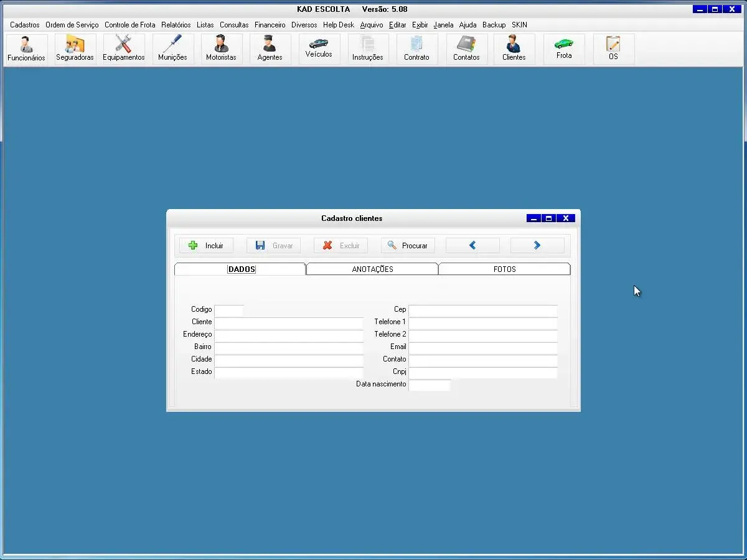
Task: Open Equipamentos from the toolbar
Action: pyautogui.click(x=123, y=49)
